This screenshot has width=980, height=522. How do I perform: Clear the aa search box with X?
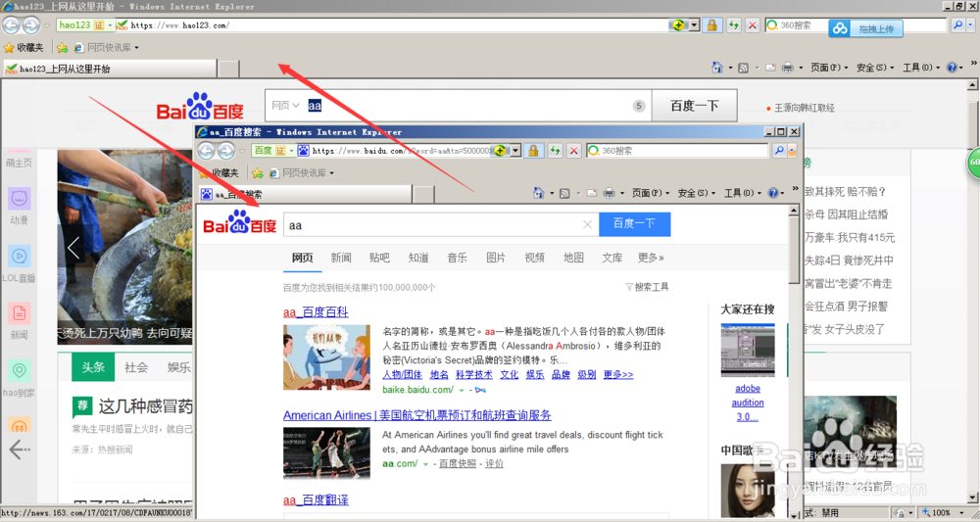(587, 225)
